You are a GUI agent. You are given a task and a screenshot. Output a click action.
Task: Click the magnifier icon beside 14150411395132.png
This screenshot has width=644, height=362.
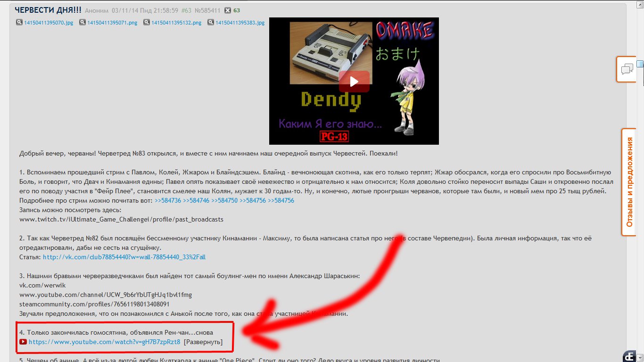pos(147,22)
